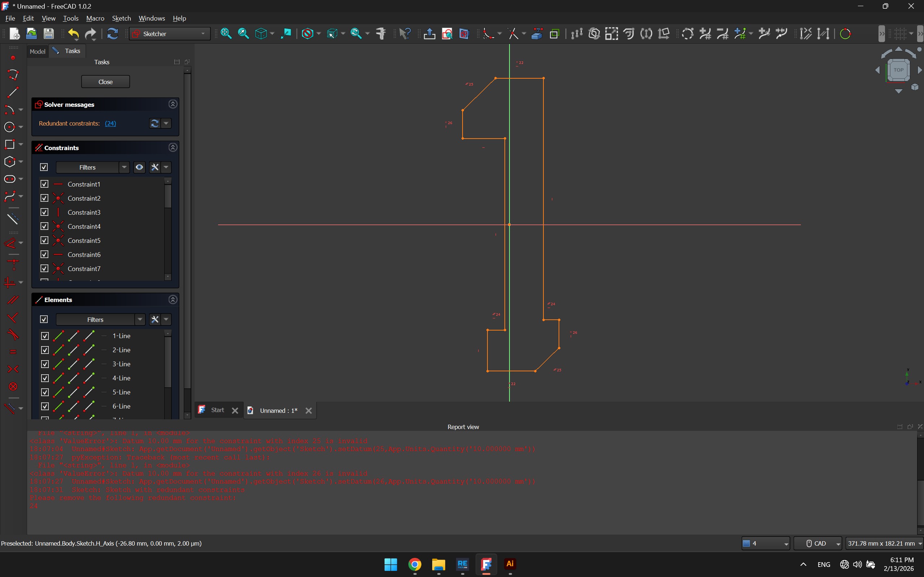Select the Create Point tool

pos(13,58)
